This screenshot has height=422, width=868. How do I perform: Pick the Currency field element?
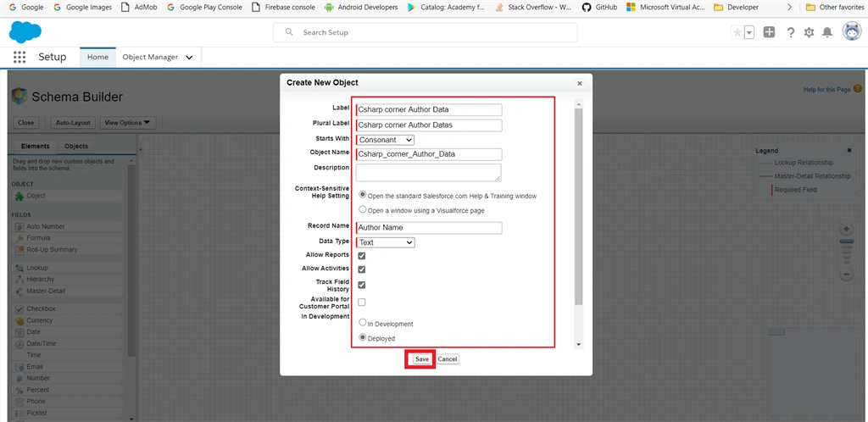click(67, 320)
